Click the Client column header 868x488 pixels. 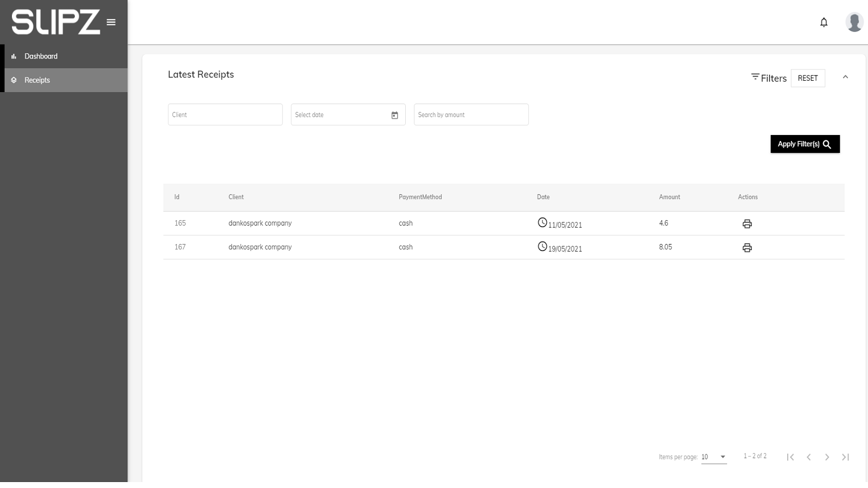coord(236,197)
